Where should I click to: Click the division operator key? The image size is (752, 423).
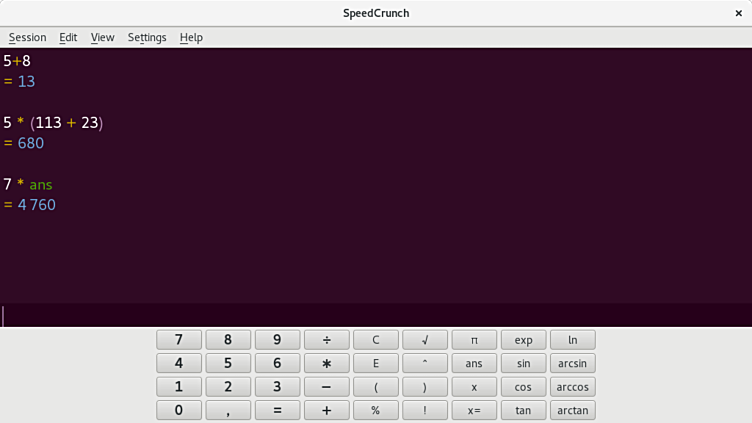[x=326, y=340]
